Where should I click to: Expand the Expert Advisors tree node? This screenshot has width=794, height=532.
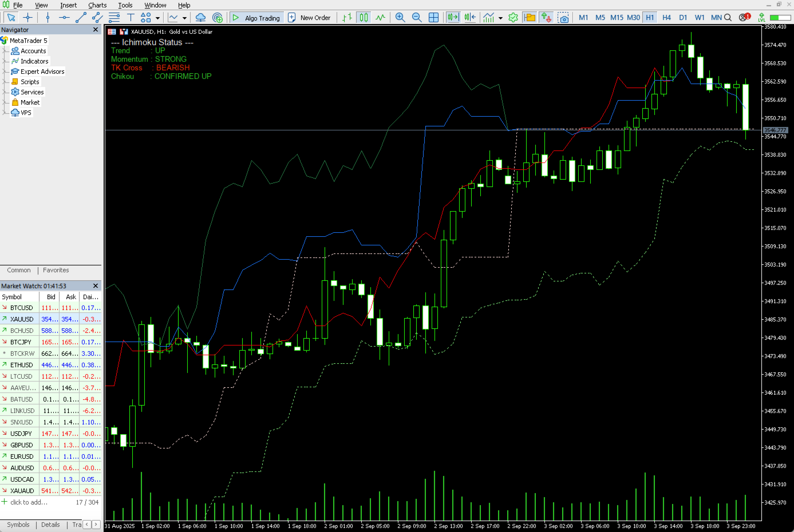click(5, 72)
